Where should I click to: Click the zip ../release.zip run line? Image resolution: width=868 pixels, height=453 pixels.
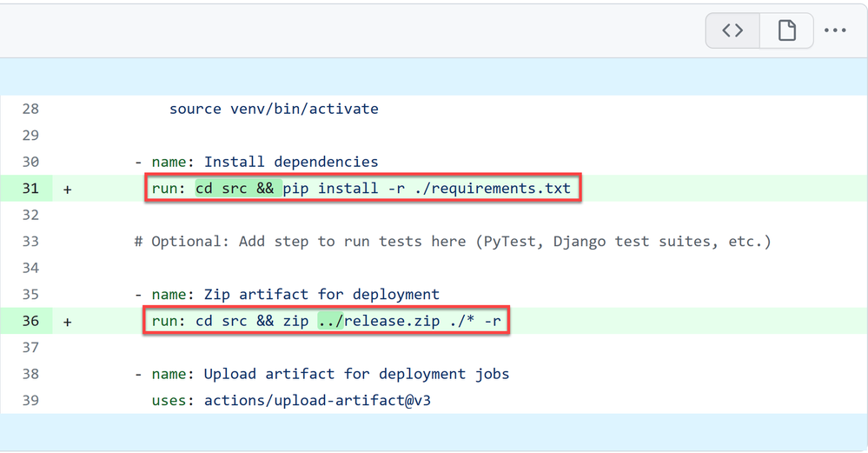[x=326, y=321]
